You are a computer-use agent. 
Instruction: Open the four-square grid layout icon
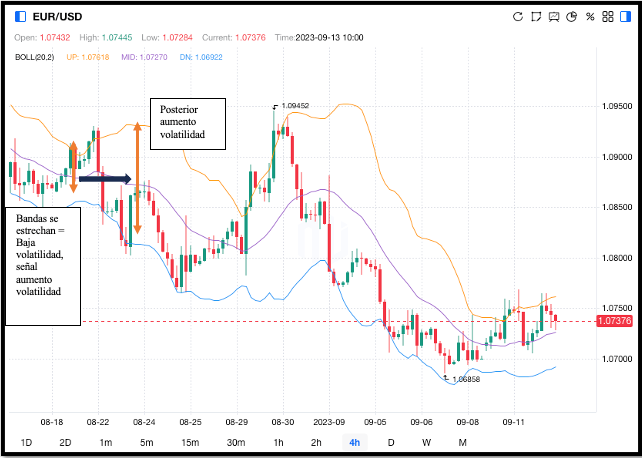[607, 16]
